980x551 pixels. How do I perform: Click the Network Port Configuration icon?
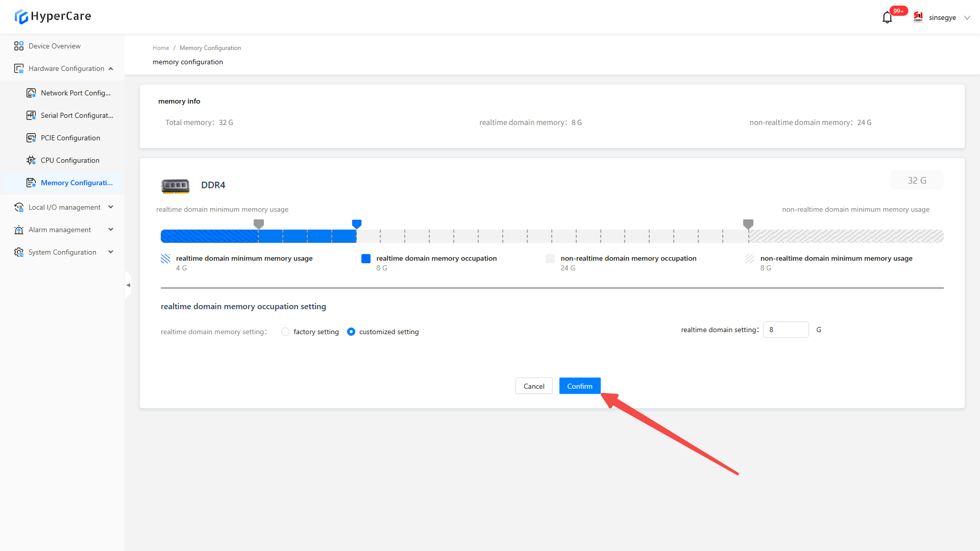[x=31, y=93]
